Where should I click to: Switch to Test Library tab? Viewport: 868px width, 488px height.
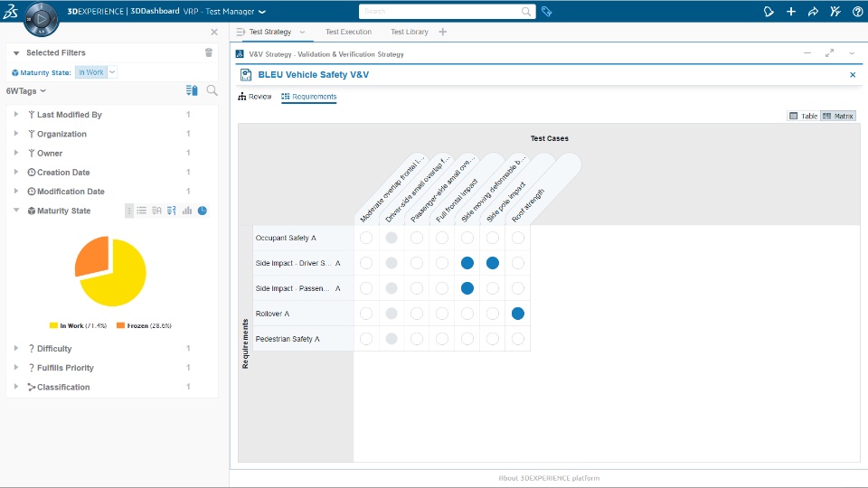click(x=410, y=33)
